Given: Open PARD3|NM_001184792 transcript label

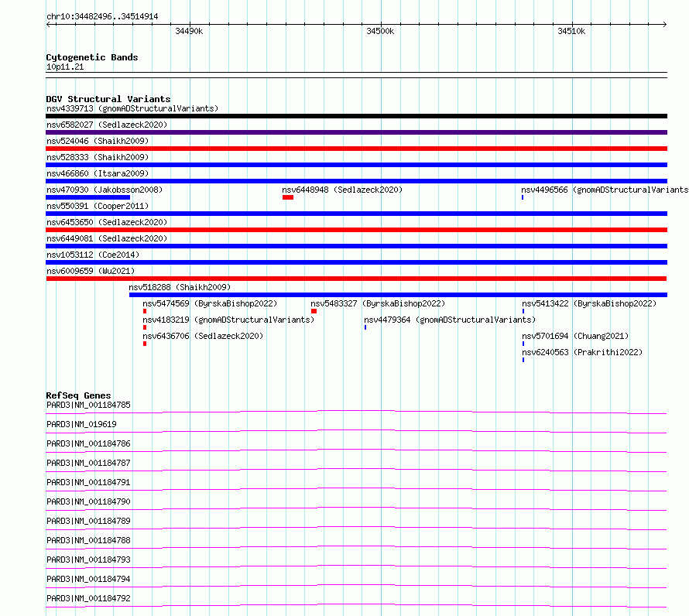Looking at the screenshot, I should (88, 598).
